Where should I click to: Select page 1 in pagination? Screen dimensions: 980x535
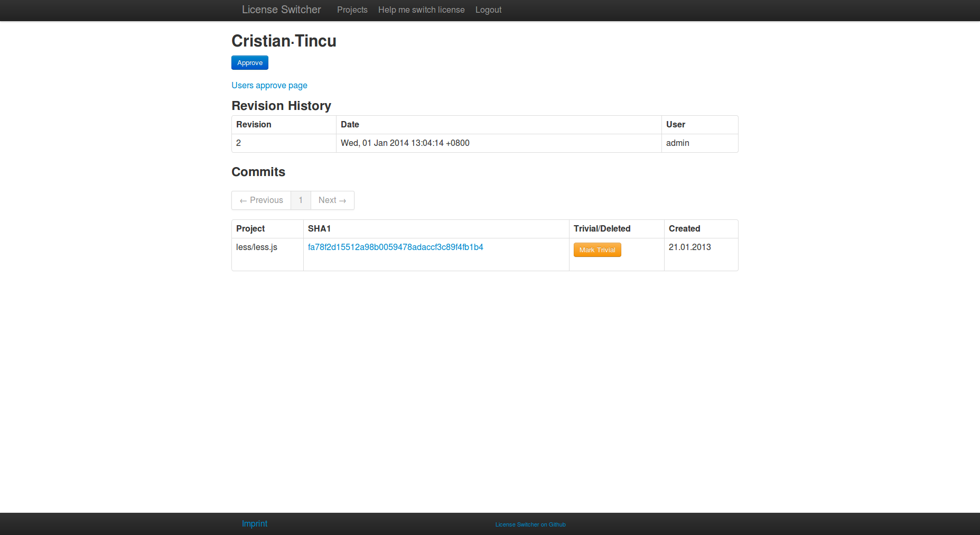301,200
